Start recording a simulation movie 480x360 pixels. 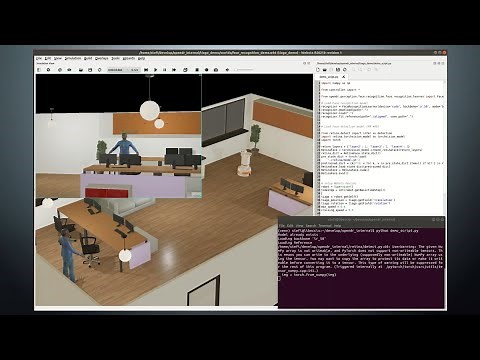(197, 70)
